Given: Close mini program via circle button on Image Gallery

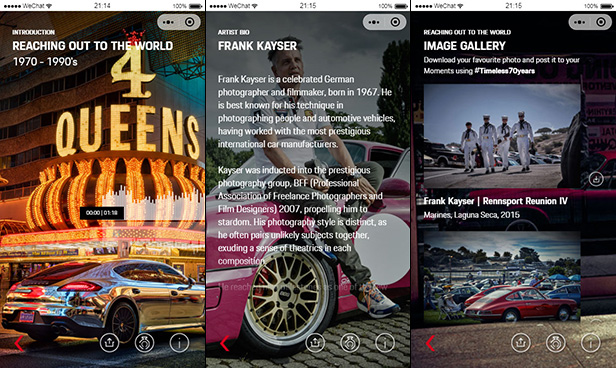Looking at the screenshot, I should pos(601,22).
